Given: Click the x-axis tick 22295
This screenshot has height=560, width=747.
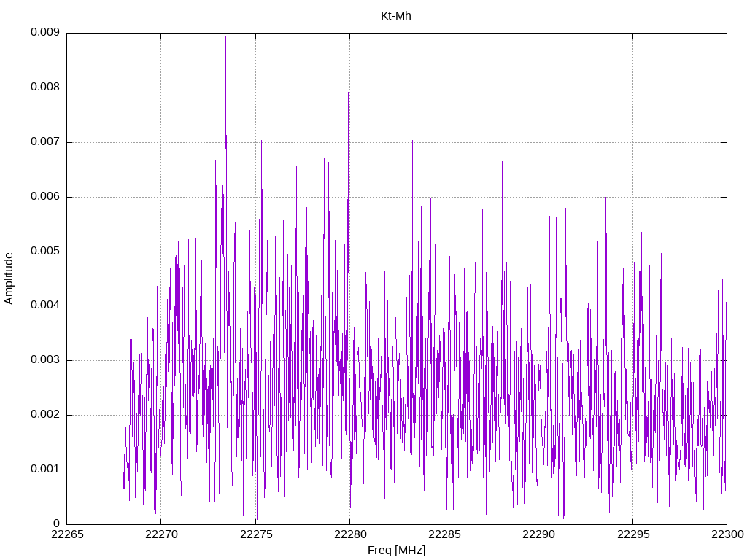Looking at the screenshot, I should (633, 534).
